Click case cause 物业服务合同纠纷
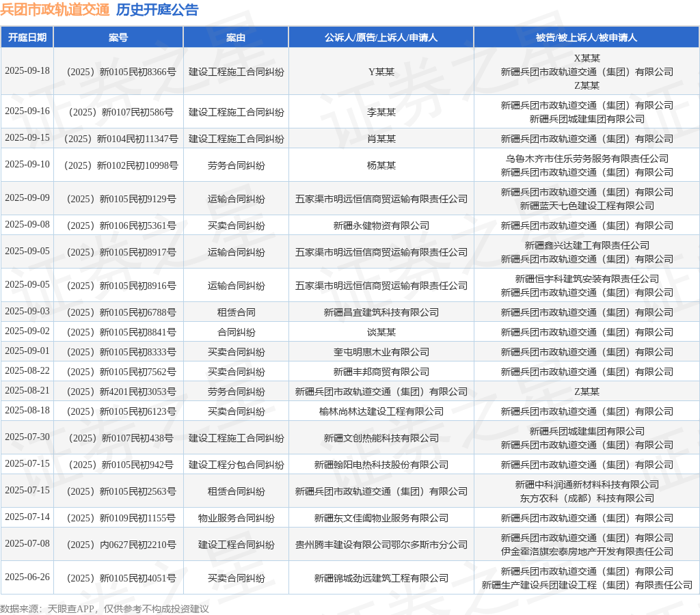700x615 pixels. 236,518
